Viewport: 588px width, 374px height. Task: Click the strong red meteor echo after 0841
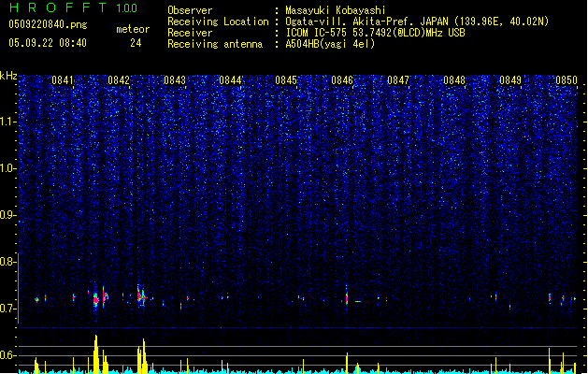pyautogui.click(x=96, y=300)
